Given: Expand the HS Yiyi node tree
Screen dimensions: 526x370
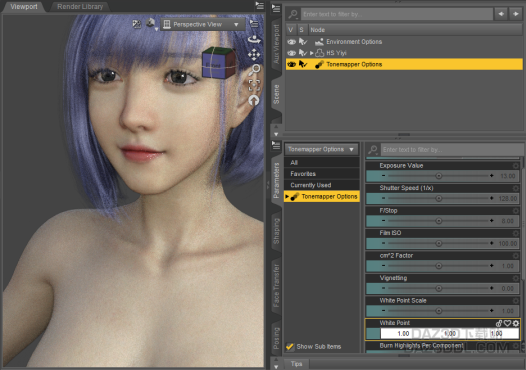Looking at the screenshot, I should (x=312, y=53).
